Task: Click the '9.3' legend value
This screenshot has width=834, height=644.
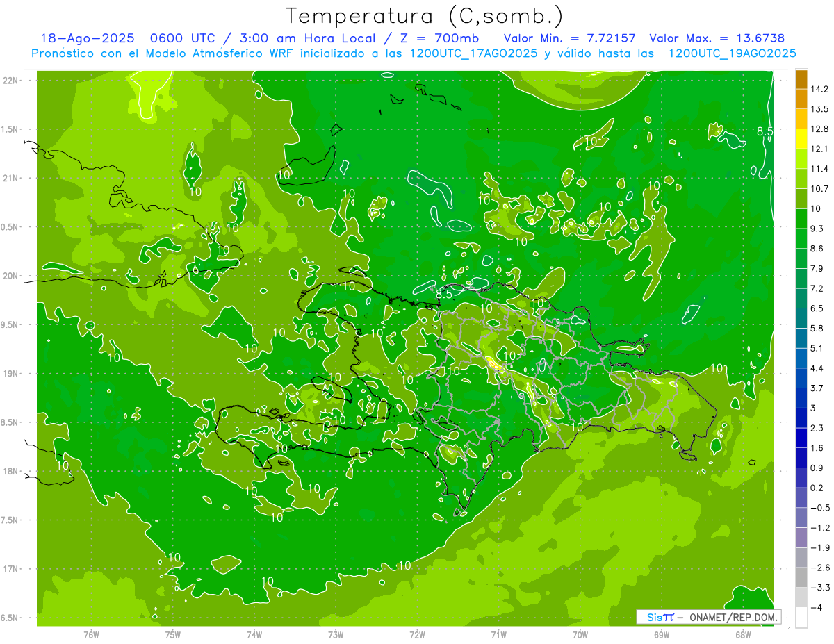Action: click(818, 229)
